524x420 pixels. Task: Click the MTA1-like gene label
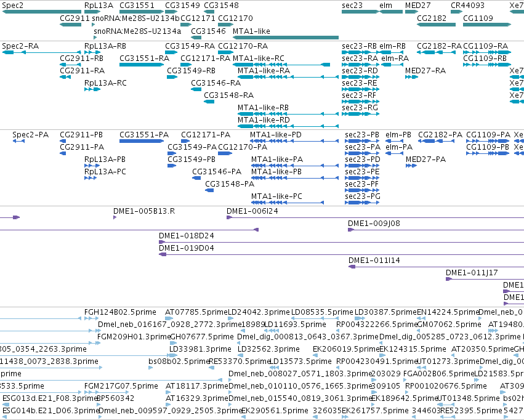click(251, 31)
